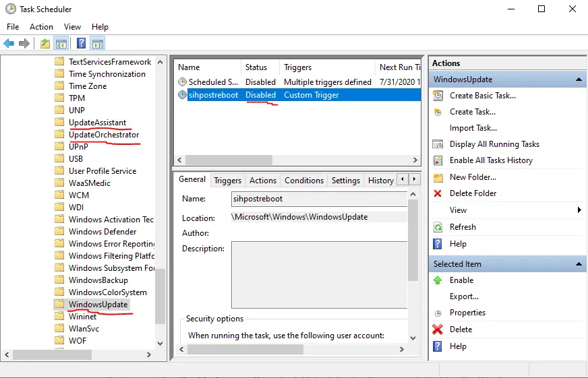Click the WaaSMedic folder icon
Viewport: 588px width, 378px height.
[59, 183]
